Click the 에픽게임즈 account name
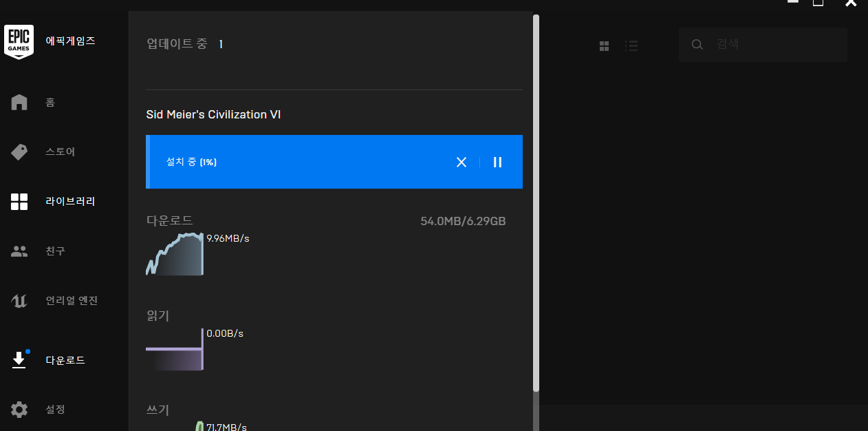This screenshot has height=431, width=868. 70,41
